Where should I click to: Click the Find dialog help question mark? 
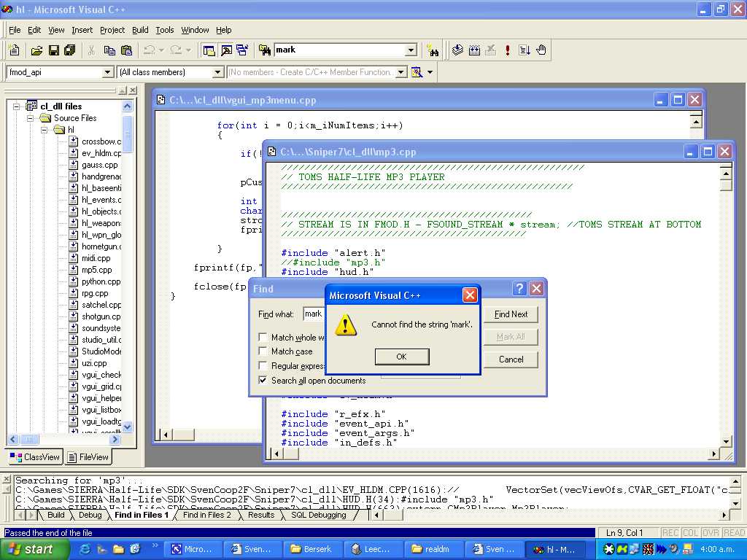(519, 289)
